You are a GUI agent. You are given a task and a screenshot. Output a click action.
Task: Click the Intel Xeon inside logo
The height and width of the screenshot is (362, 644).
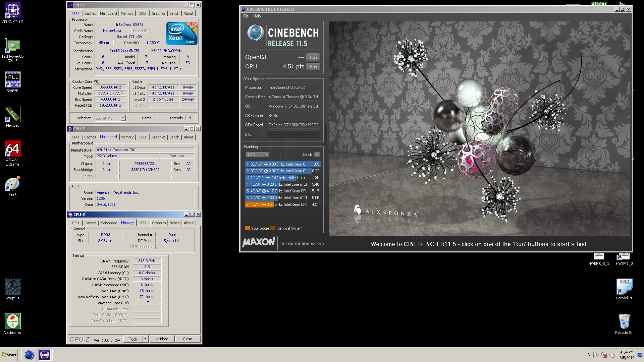[182, 34]
